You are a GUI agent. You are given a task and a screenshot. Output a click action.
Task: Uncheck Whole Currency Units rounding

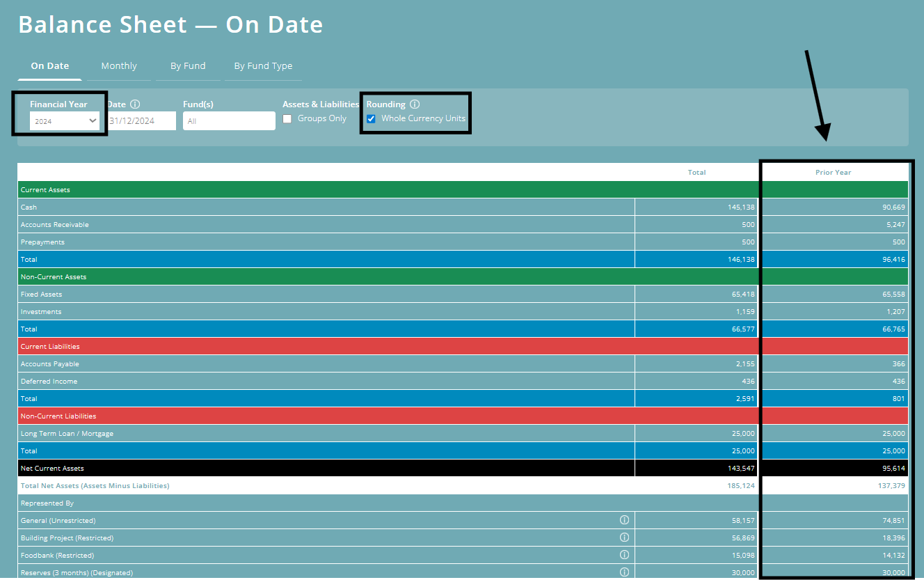click(370, 118)
